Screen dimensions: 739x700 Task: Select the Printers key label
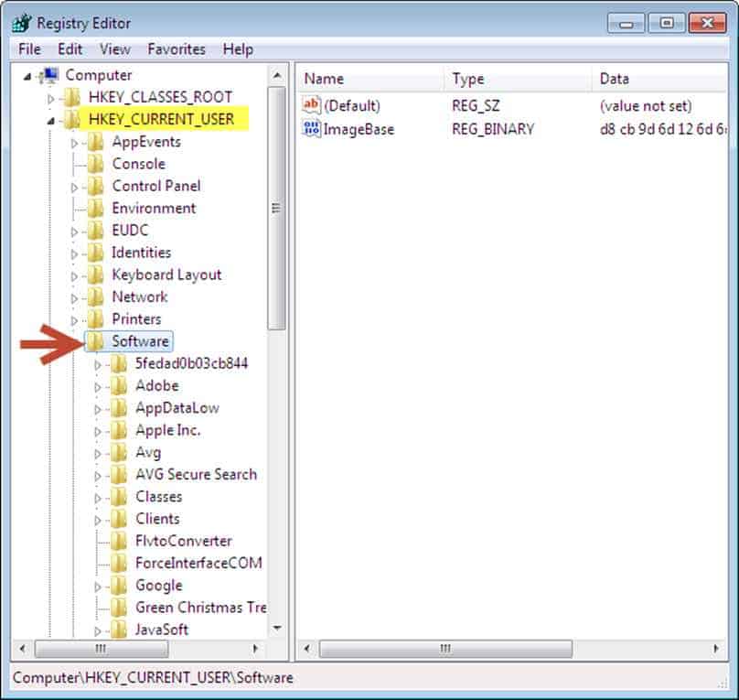coord(136,319)
